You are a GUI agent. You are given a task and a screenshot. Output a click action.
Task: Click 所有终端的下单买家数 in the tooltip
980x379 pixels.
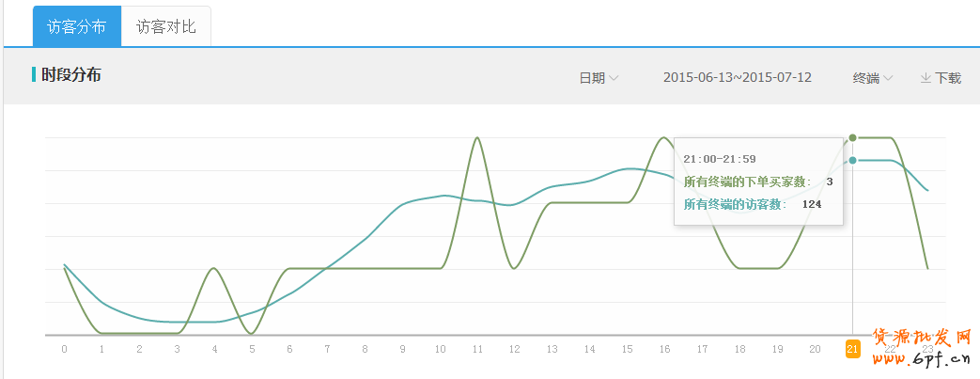747,182
